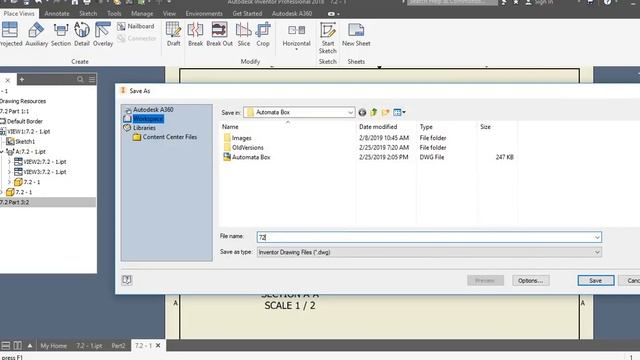This screenshot has height=360, width=640.
Task: Select the Slice tool
Action: click(x=244, y=34)
